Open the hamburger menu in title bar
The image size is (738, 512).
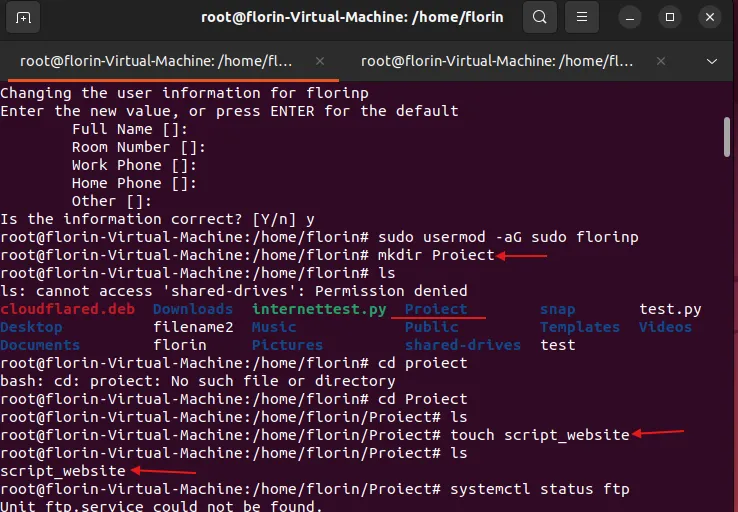click(x=584, y=17)
